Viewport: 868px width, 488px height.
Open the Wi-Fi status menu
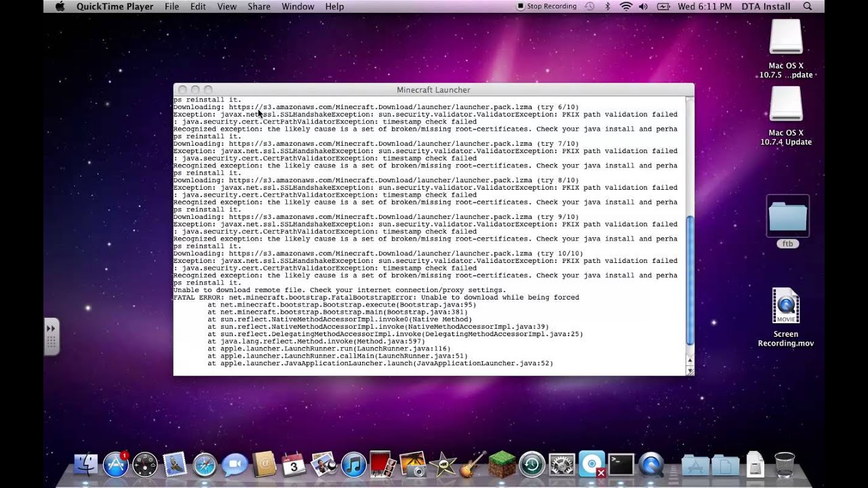tap(625, 6)
